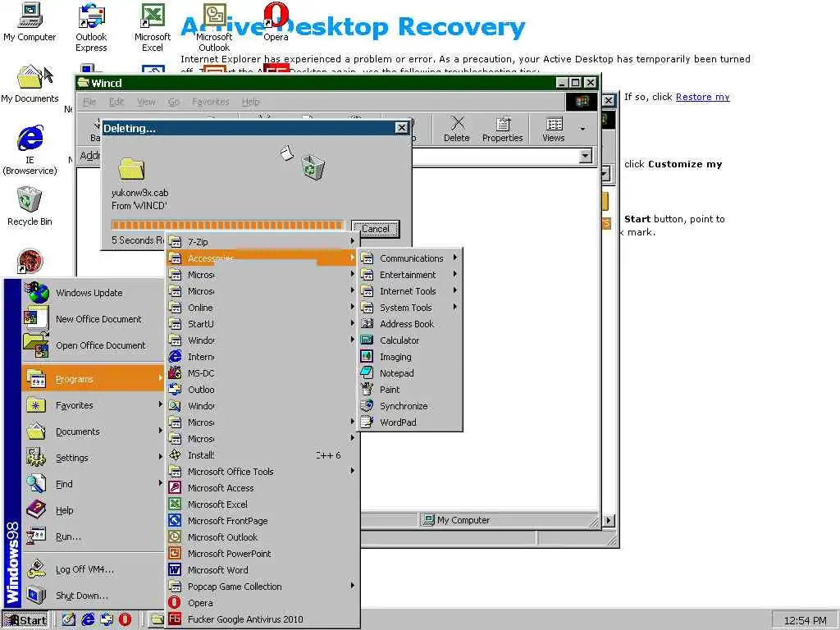This screenshot has width=840, height=630.
Task: Launch WordPad from the Accessories menu
Action: point(410,422)
